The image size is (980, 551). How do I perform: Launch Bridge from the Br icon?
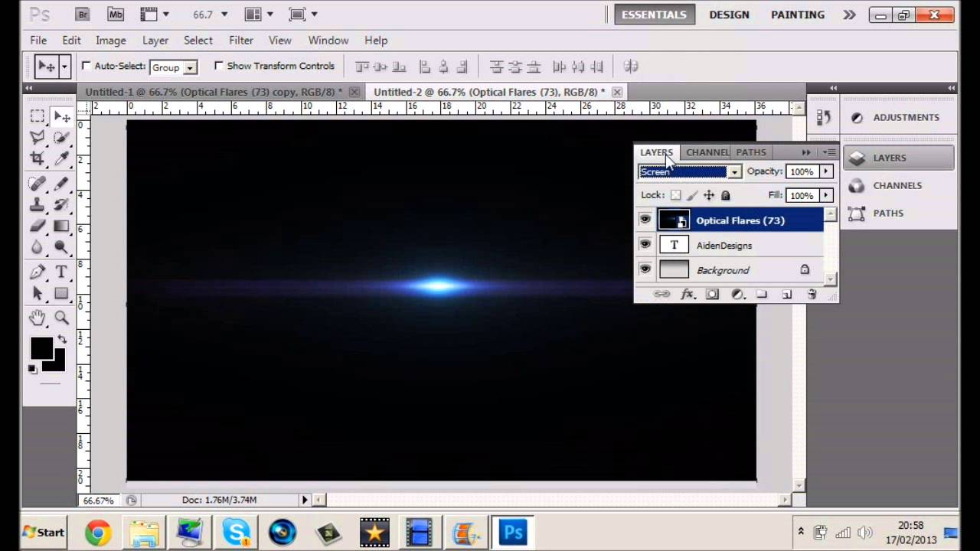click(x=82, y=15)
